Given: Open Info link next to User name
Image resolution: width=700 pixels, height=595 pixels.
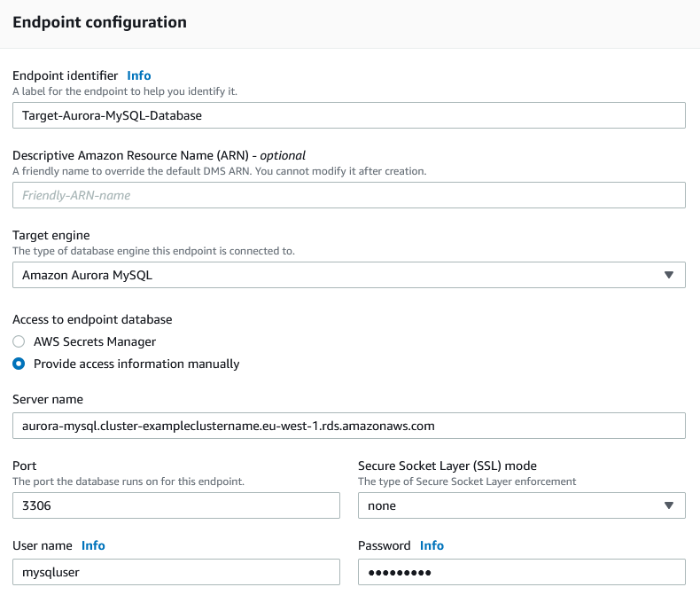Looking at the screenshot, I should (x=93, y=545).
